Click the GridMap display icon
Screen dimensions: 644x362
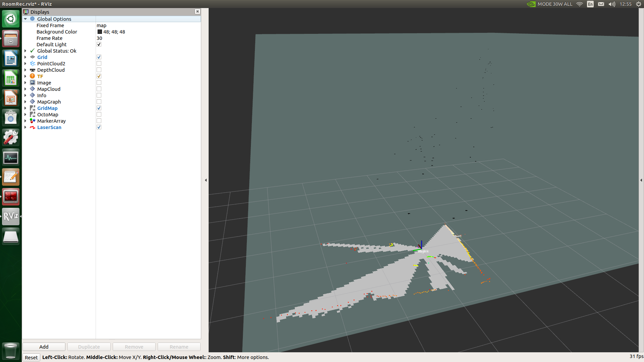click(x=33, y=108)
